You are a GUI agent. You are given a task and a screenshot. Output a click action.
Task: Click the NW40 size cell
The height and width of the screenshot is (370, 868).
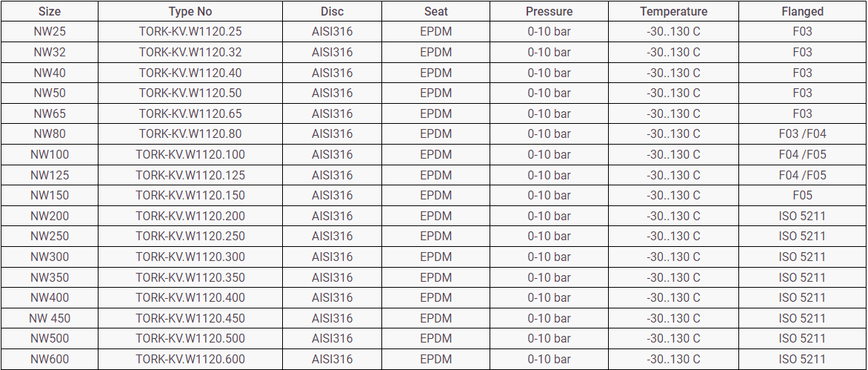click(x=49, y=73)
